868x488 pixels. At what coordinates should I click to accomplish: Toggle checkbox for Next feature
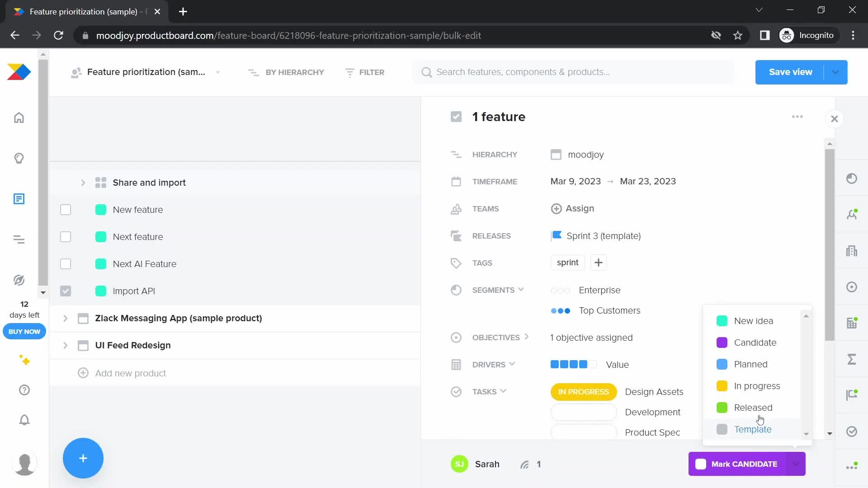tap(65, 237)
